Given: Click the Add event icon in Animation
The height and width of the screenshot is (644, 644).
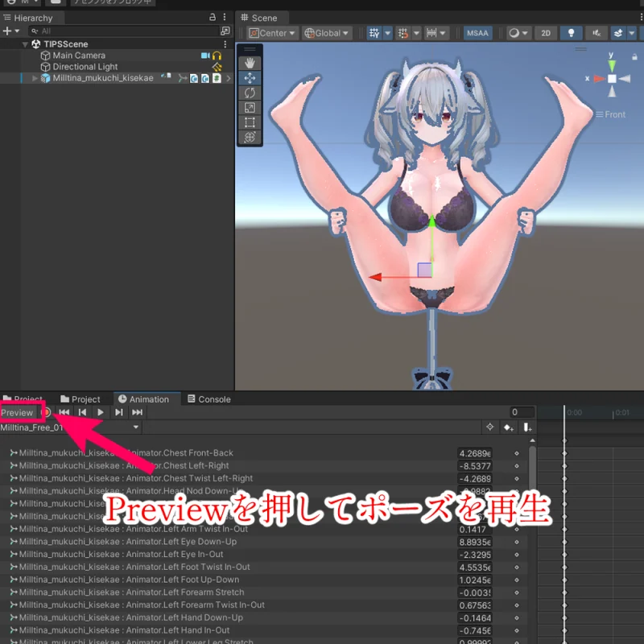Looking at the screenshot, I should [527, 427].
